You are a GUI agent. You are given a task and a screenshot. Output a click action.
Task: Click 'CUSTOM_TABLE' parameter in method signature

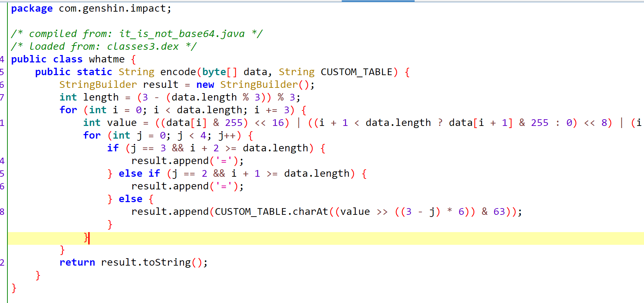pos(356,72)
